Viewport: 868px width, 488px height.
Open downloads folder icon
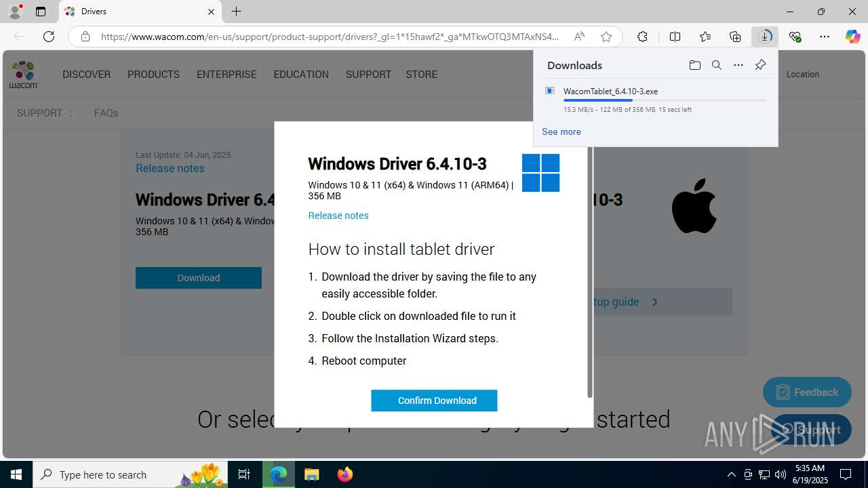pyautogui.click(x=694, y=65)
